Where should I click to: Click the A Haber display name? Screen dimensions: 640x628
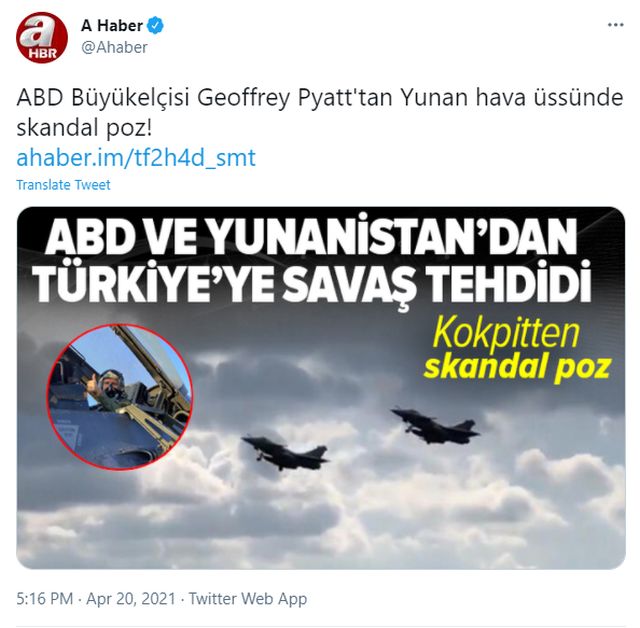[x=111, y=26]
